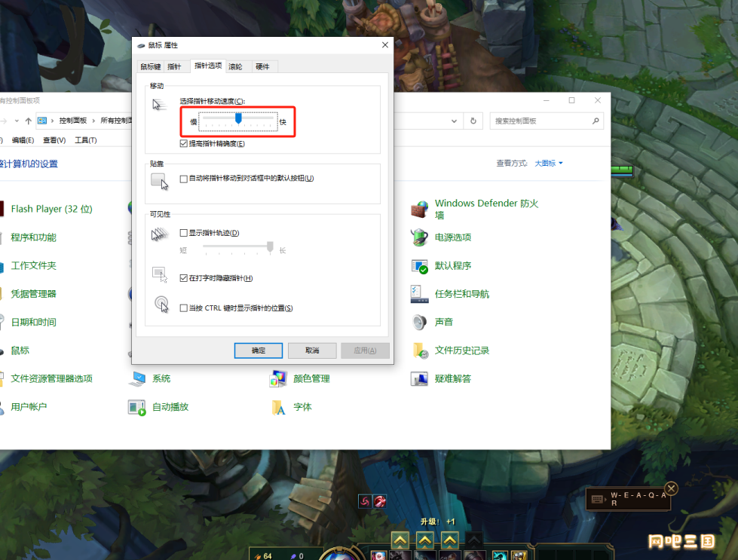Toggle 提高指针精确度 checkbox

(184, 143)
